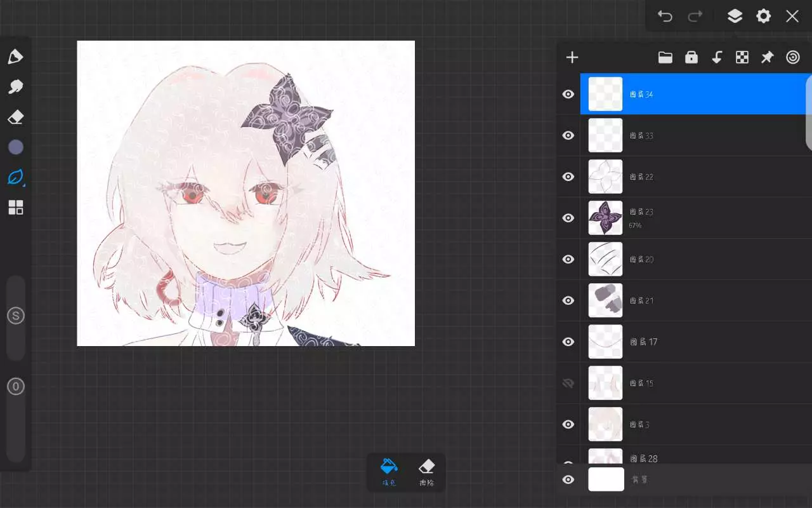The height and width of the screenshot is (508, 812).
Task: Select the brush tool in left toolbar
Action: point(15,57)
